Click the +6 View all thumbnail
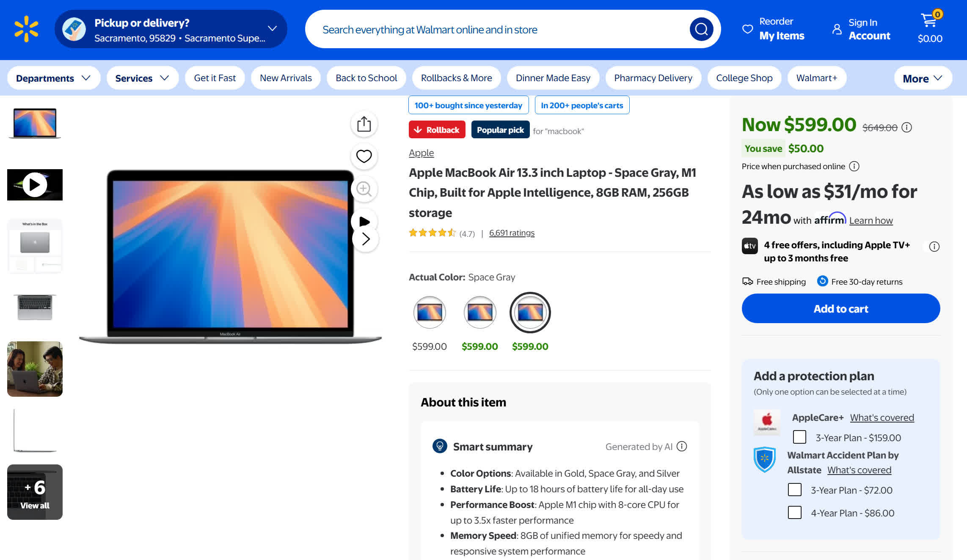 [35, 492]
